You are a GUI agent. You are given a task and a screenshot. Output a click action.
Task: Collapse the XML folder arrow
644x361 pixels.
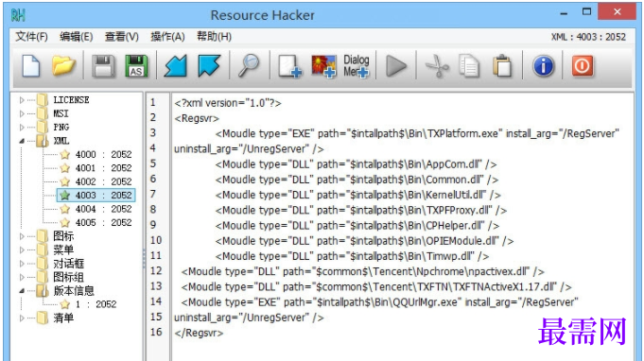22,141
